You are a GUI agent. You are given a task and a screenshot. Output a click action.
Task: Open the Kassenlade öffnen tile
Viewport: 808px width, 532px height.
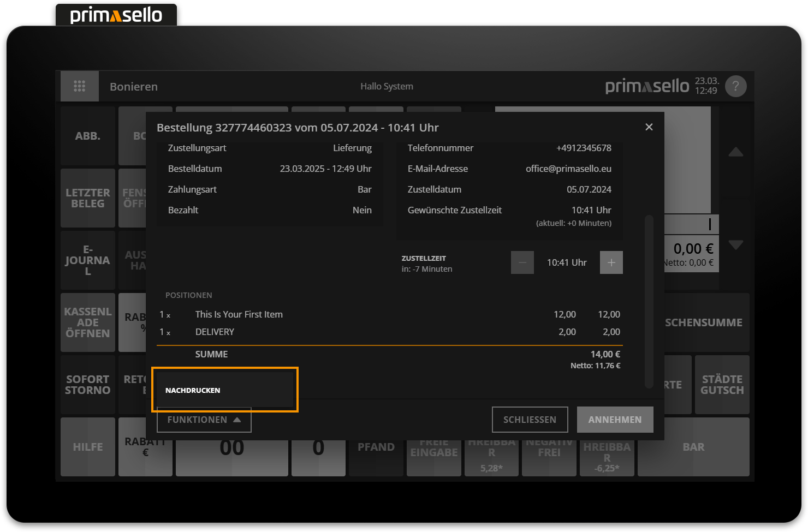pyautogui.click(x=88, y=322)
